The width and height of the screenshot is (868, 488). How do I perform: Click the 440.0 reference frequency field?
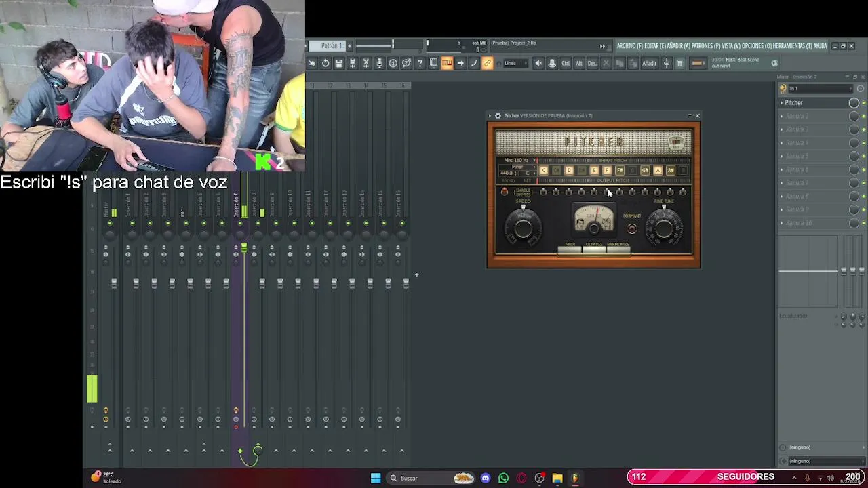pyautogui.click(x=509, y=174)
